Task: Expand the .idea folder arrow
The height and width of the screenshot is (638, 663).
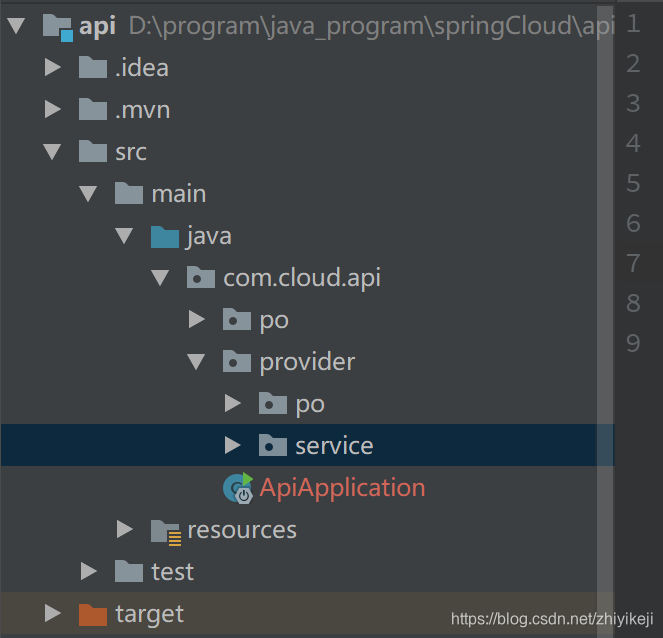Action: pyautogui.click(x=53, y=68)
